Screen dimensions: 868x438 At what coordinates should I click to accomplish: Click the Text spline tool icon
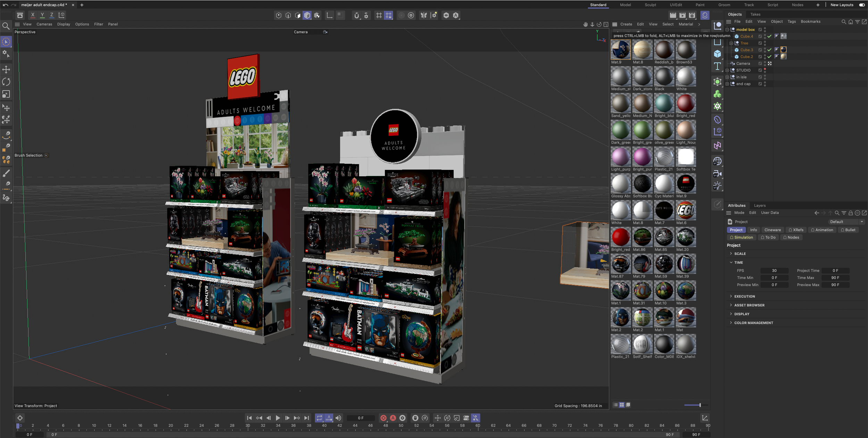pyautogui.click(x=717, y=66)
